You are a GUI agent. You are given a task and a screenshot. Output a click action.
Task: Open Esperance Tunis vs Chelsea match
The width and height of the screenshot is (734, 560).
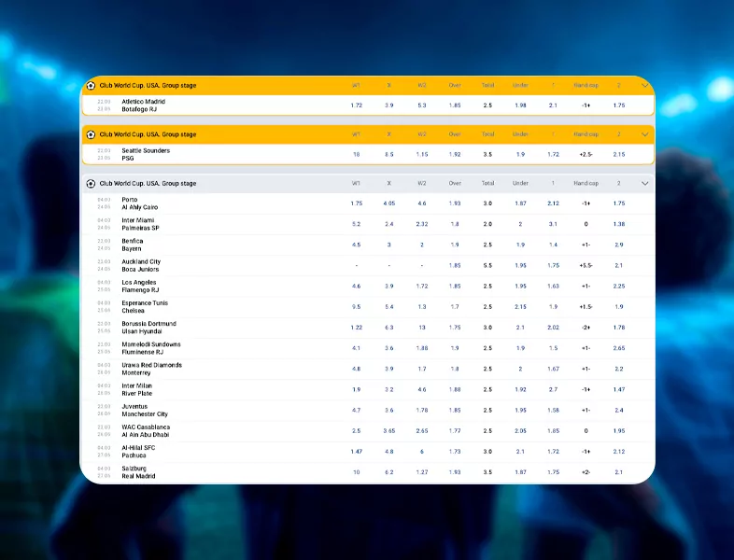[145, 307]
